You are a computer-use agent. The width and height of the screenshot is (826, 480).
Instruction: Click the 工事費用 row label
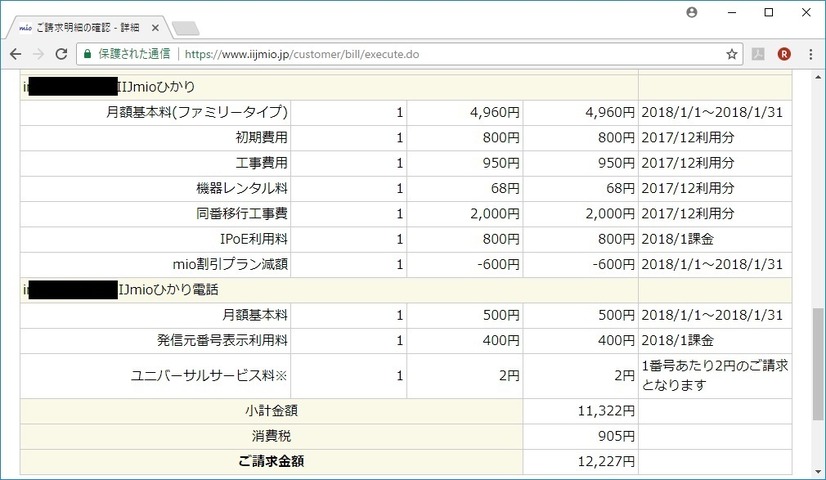coord(261,163)
